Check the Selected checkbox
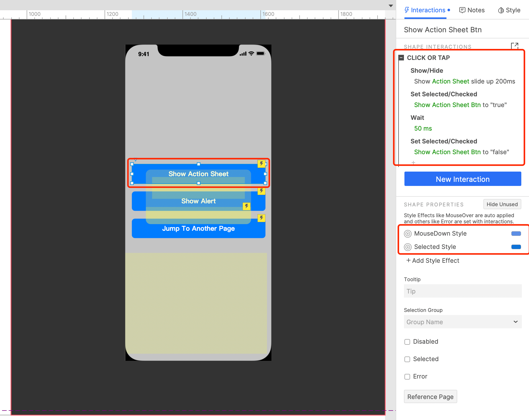The height and width of the screenshot is (420, 529). click(x=407, y=359)
